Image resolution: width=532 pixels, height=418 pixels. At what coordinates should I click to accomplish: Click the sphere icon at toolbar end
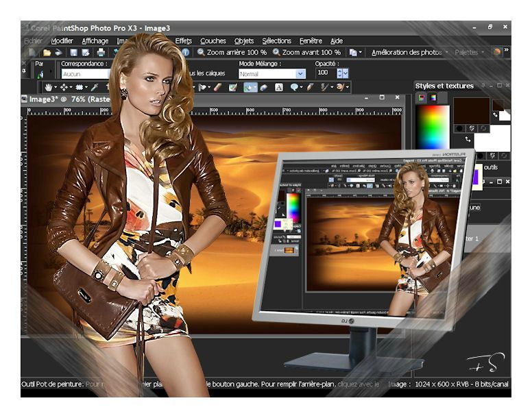(x=497, y=52)
